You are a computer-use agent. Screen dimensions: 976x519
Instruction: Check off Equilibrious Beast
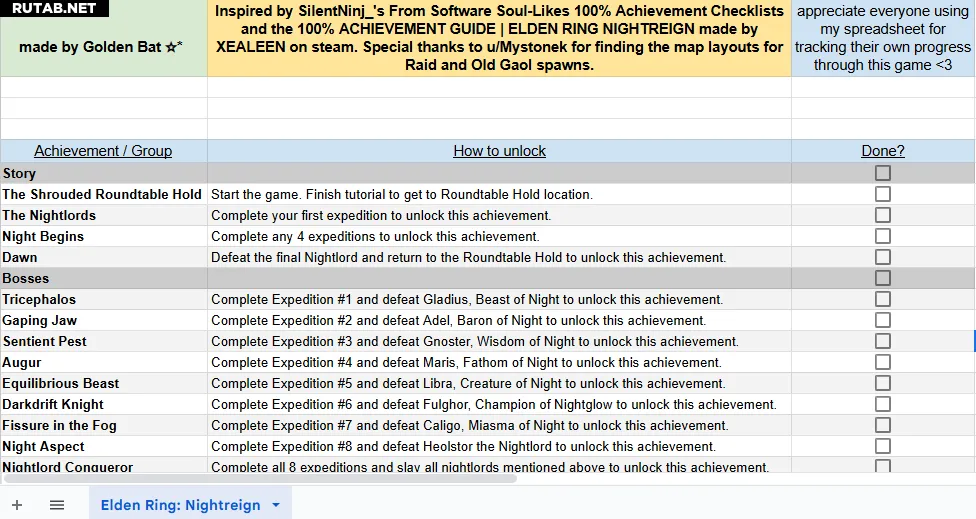tap(883, 383)
